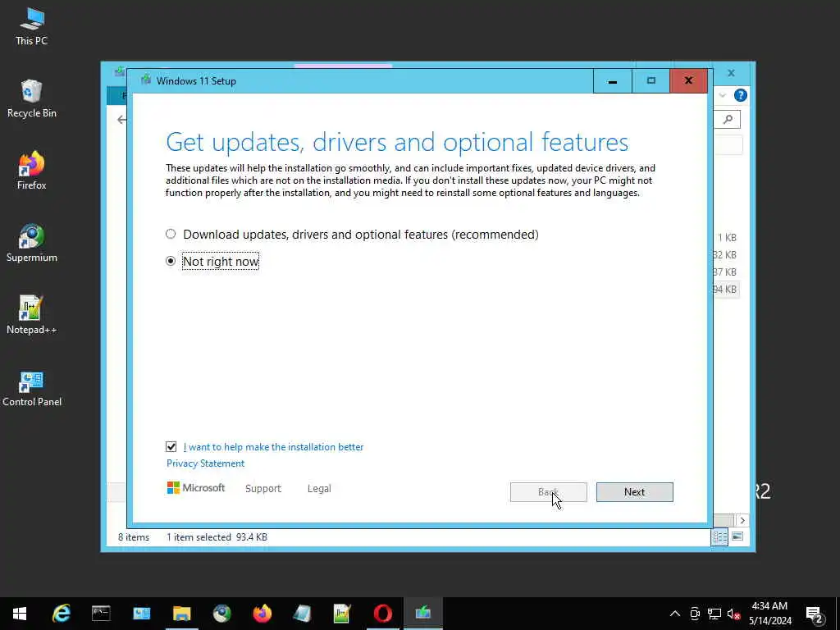Launch Supermium from the taskbar

pyautogui.click(x=221, y=614)
